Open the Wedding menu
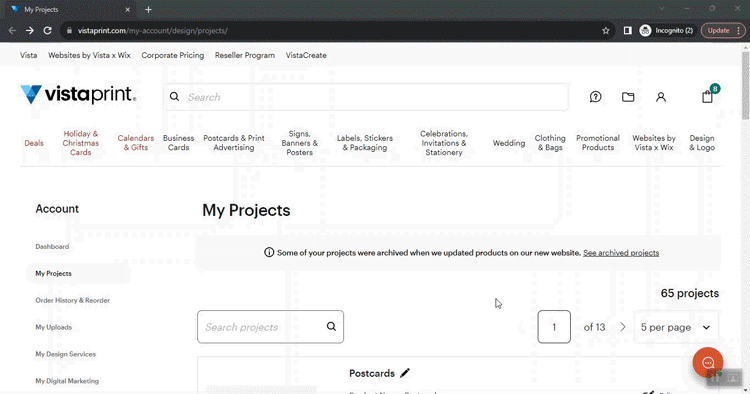Viewport: 750px width, 394px height. 509,143
